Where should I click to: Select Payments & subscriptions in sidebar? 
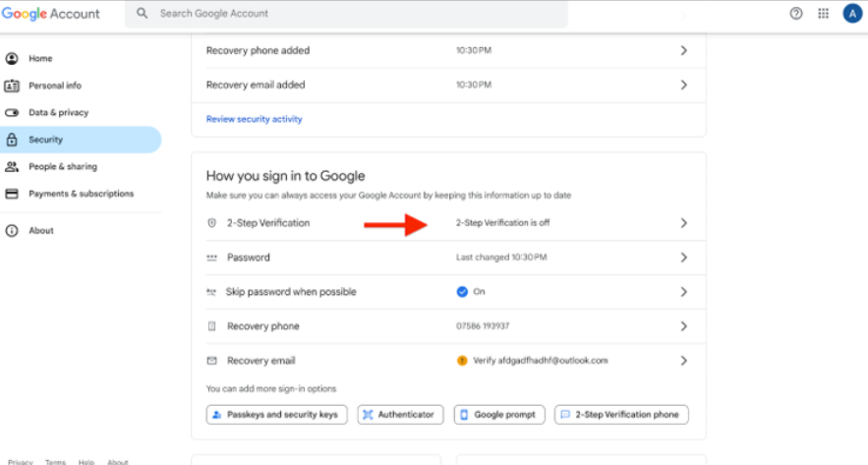tap(81, 194)
